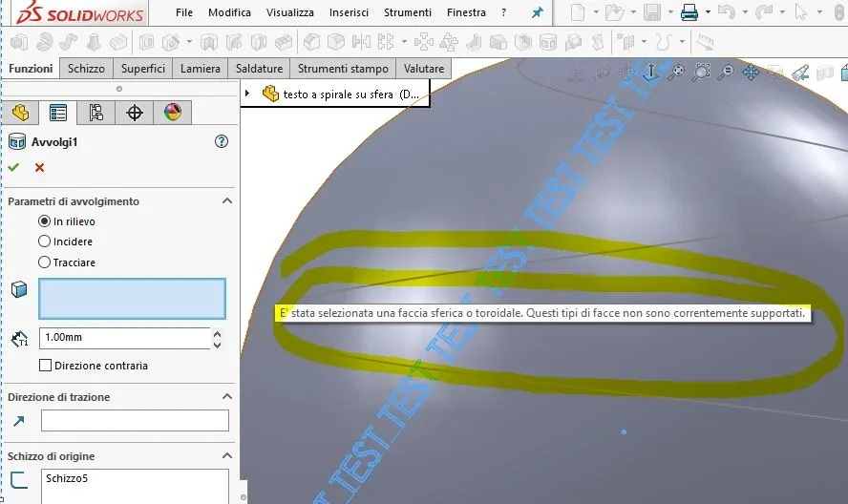This screenshot has height=504, width=848.
Task: Increase thickness with up stepper arrow
Action: tap(218, 334)
